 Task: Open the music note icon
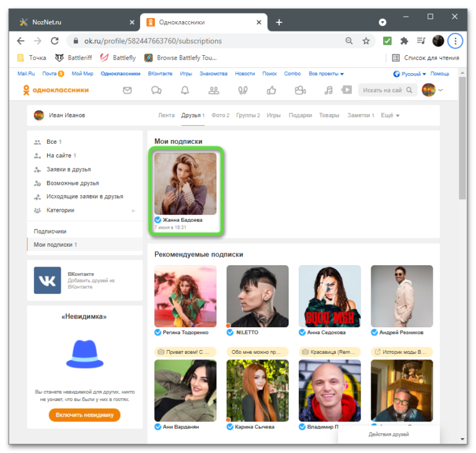pos(328,90)
